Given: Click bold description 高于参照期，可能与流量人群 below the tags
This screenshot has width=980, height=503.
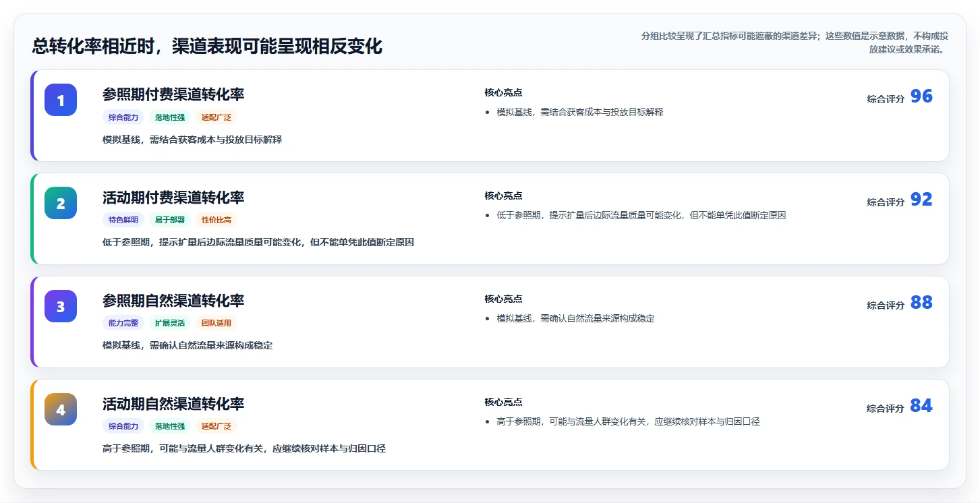Looking at the screenshot, I should click(244, 448).
